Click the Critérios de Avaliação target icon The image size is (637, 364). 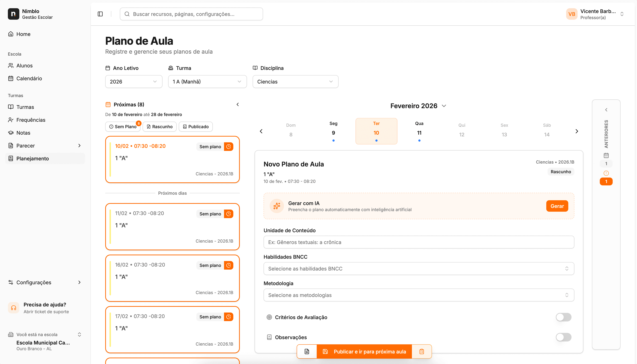point(269,317)
